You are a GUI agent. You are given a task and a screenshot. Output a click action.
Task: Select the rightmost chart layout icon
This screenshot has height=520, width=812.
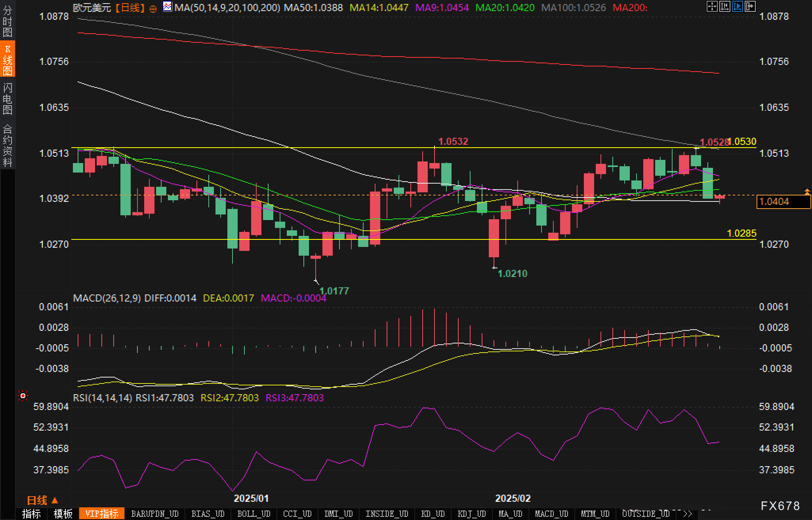(x=750, y=6)
